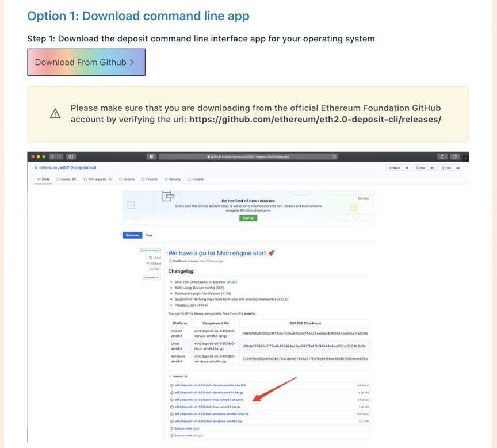Click the Download From Github button
This screenshot has width=497, height=448.
click(86, 62)
